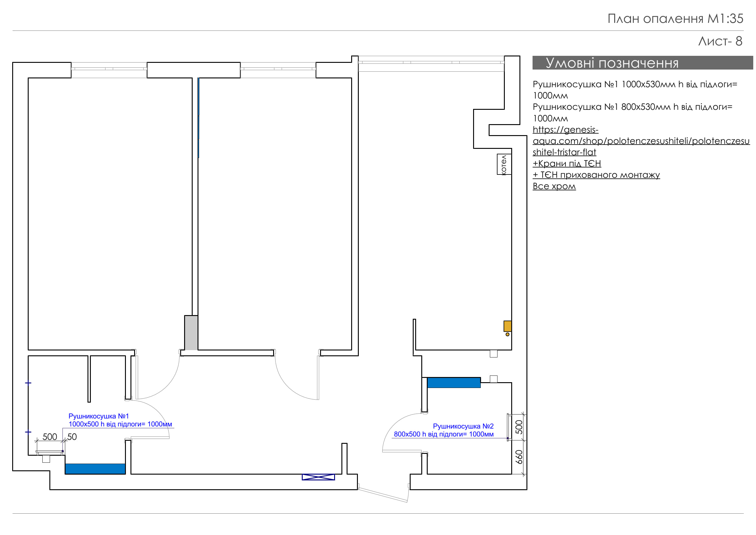This screenshot has width=756, height=535.
Task: Select the crossed rectangle symbol in the bottom wall
Action: click(x=318, y=477)
